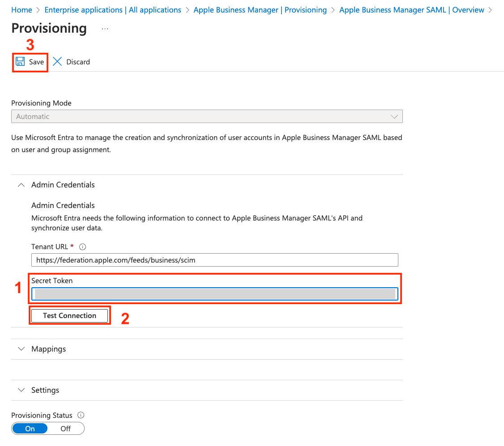The image size is (504, 446).
Task: Click the Discard text label
Action: pos(78,62)
